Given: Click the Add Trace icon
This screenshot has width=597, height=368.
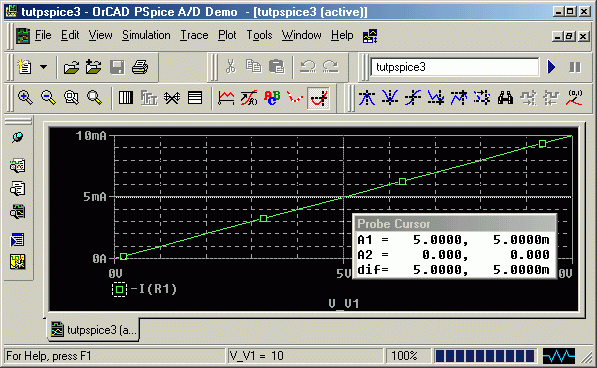Looking at the screenshot, I should pyautogui.click(x=226, y=98).
